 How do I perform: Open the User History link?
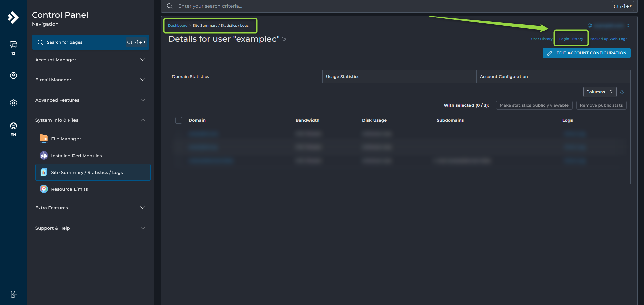pos(541,39)
